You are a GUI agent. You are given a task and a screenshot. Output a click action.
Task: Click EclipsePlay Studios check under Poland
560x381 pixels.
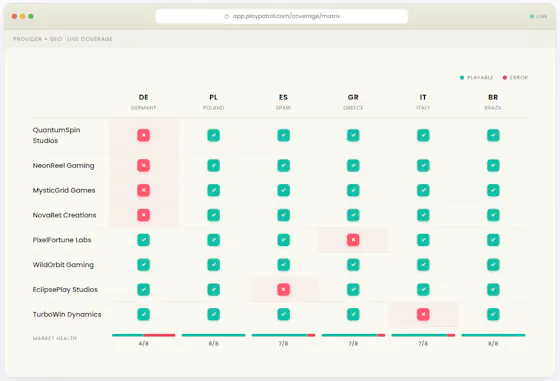click(x=214, y=290)
